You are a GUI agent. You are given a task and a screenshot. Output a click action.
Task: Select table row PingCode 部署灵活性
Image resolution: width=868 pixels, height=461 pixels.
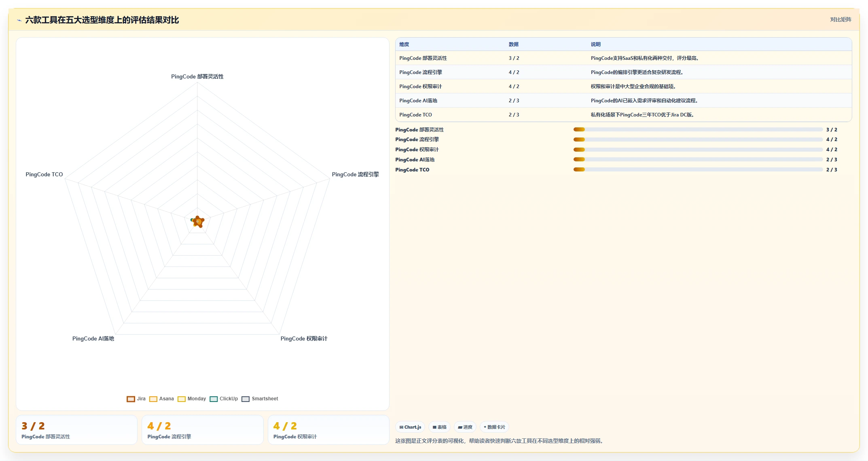pos(623,58)
